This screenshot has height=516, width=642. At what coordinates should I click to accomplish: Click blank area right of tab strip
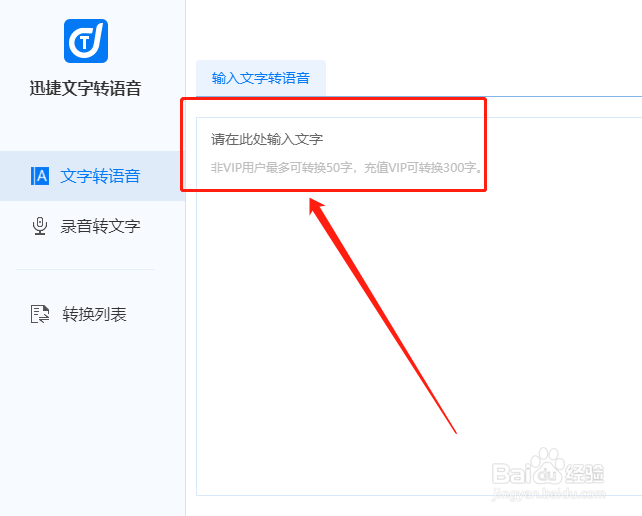tap(483, 78)
